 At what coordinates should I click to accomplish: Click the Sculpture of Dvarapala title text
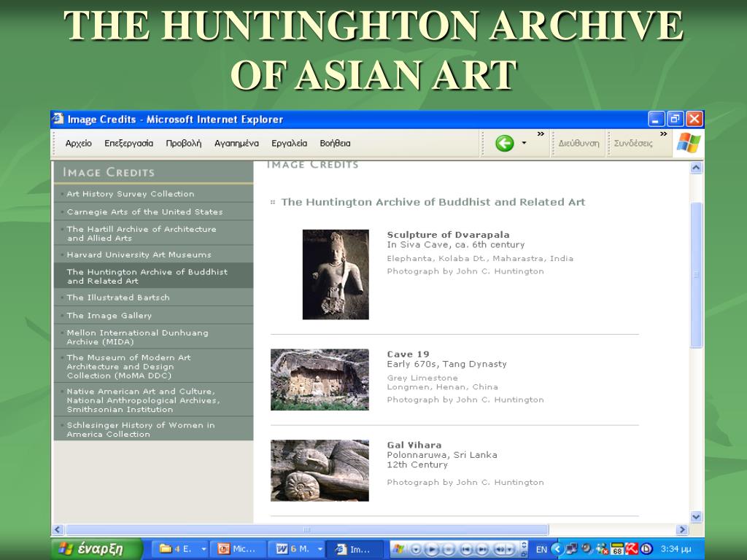coord(449,235)
